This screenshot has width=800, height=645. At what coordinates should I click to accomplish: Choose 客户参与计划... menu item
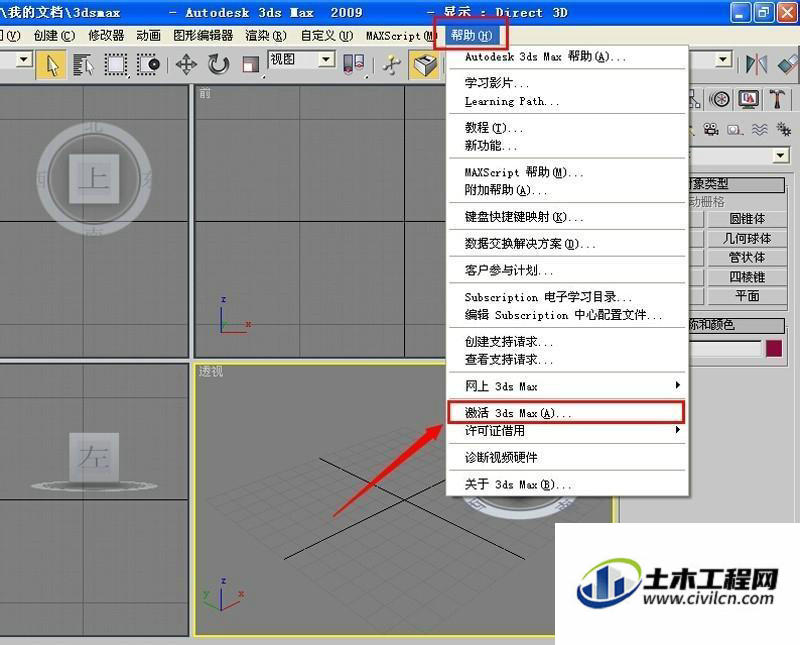tap(567, 270)
